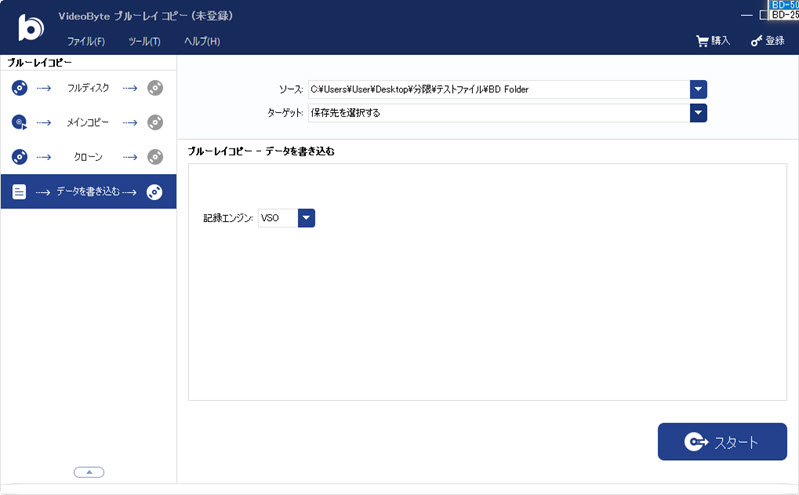The image size is (799, 495).
Task: Click source disc icon in メインコピー row
Action: click(19, 122)
